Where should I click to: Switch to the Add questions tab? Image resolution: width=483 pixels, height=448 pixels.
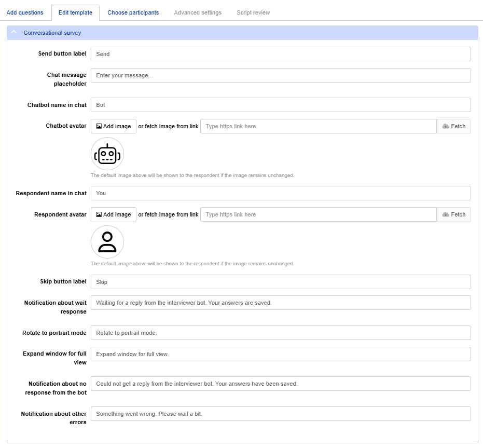point(25,12)
